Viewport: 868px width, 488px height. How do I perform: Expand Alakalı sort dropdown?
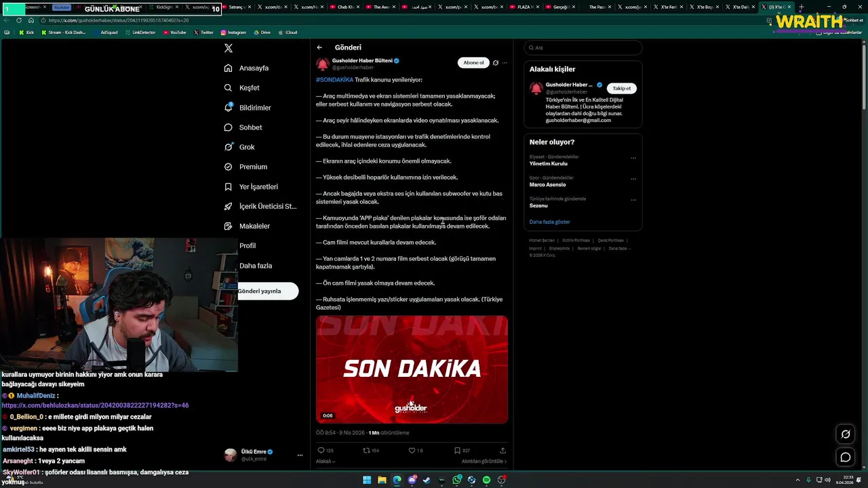325,462
